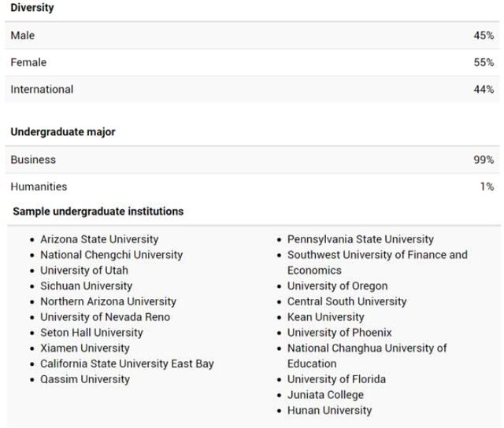The width and height of the screenshot is (504, 428).
Task: Click Seton Hall University list item
Action: (91, 333)
